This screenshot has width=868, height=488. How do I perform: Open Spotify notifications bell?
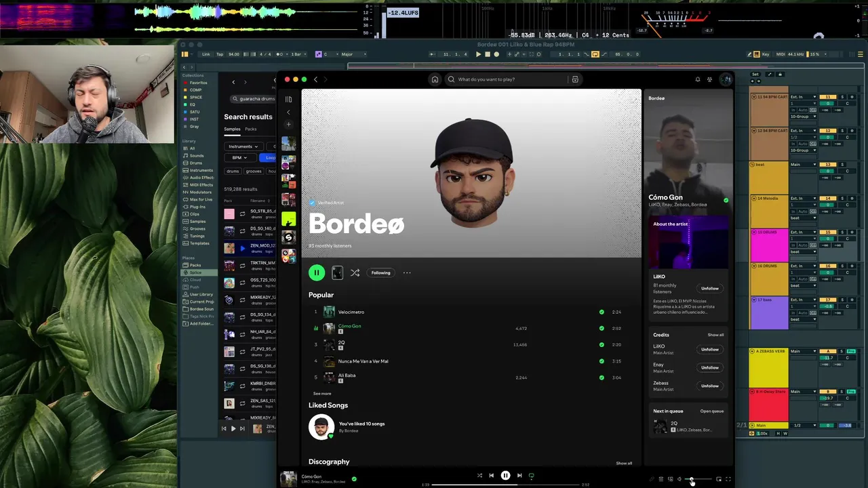tap(697, 79)
